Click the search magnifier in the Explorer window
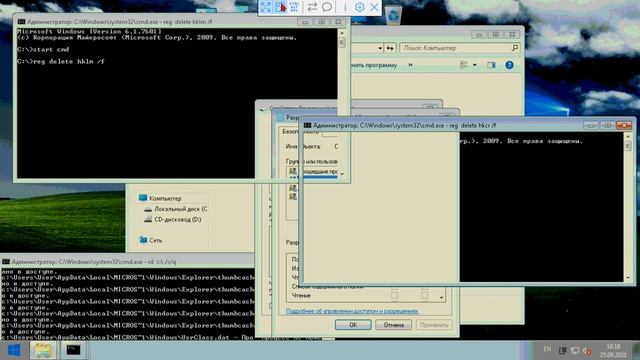 point(515,48)
